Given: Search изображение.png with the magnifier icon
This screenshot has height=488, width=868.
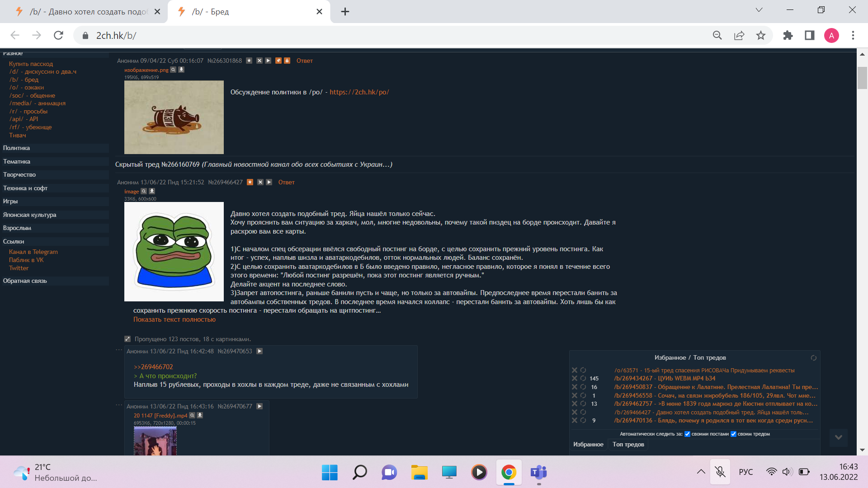Looking at the screenshot, I should 173,70.
